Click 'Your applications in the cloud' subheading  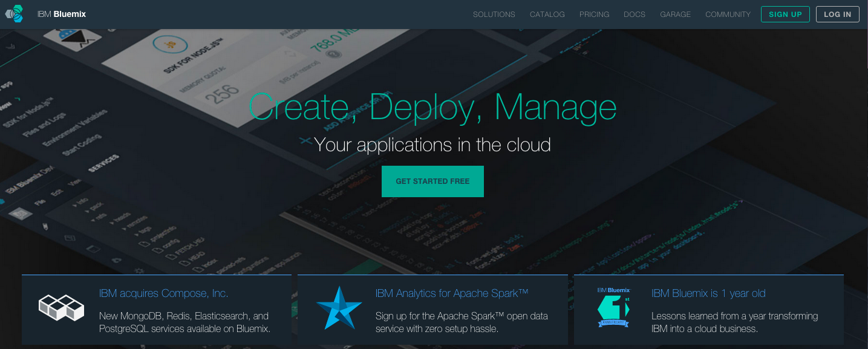tap(432, 145)
